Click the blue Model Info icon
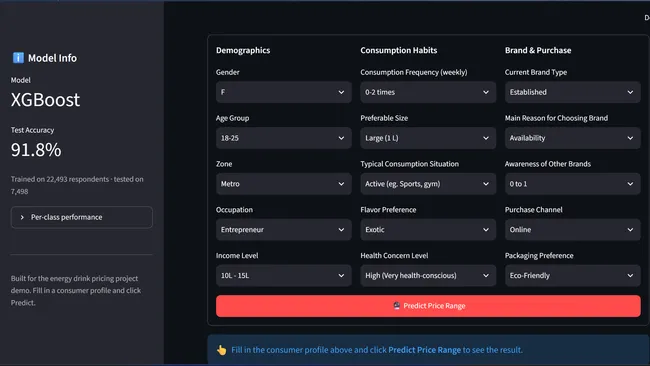Viewport: 650px width, 366px height. pos(18,58)
